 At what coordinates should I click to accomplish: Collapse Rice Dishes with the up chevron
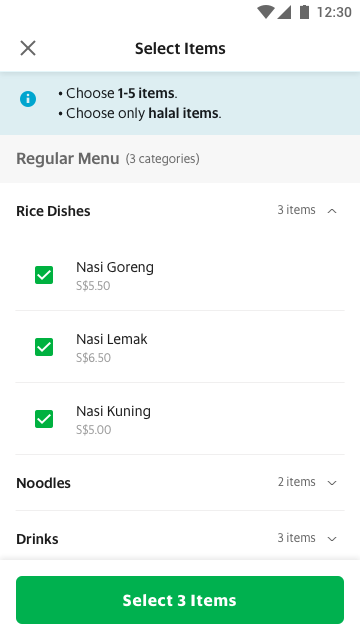332,211
